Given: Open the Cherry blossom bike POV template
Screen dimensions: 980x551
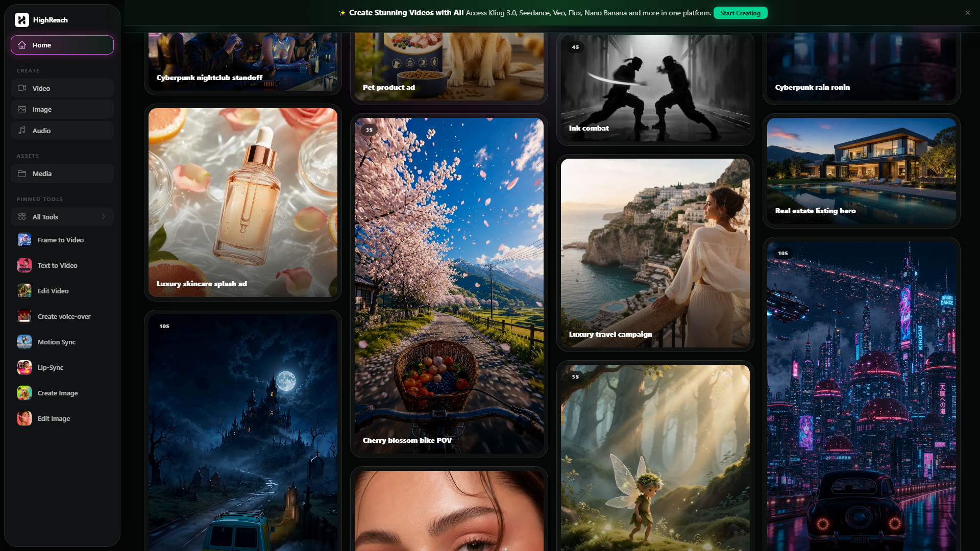Looking at the screenshot, I should pos(449,286).
